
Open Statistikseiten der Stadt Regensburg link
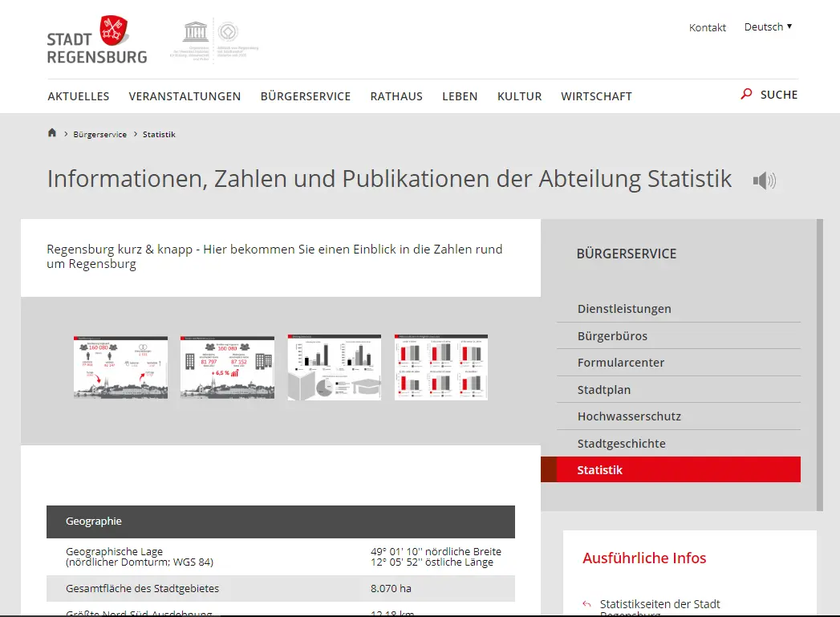coord(659,604)
